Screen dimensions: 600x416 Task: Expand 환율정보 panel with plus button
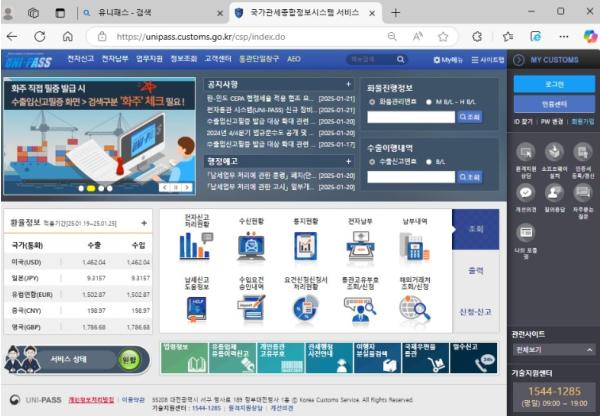tap(144, 222)
